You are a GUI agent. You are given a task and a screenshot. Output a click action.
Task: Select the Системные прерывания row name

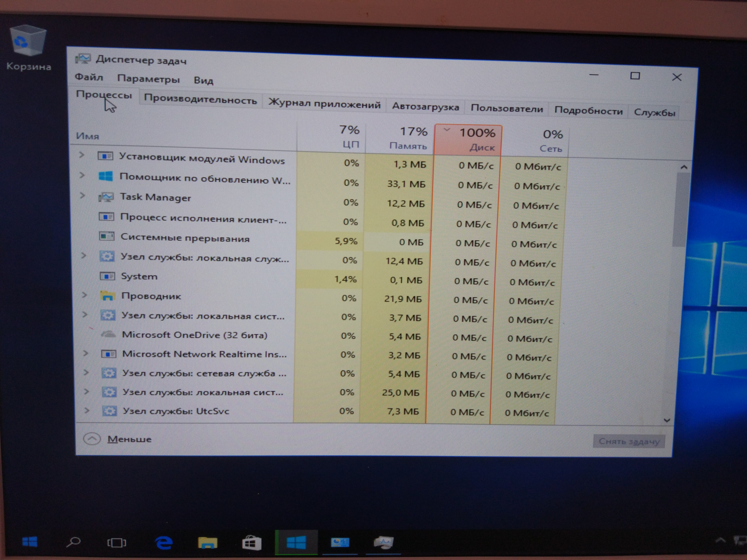coord(185,238)
